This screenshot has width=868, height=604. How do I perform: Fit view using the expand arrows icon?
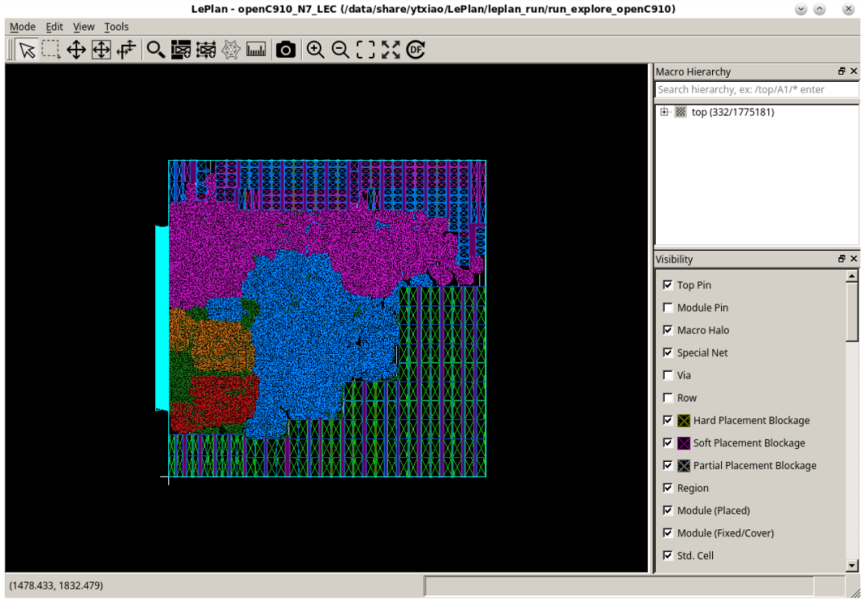[391, 50]
